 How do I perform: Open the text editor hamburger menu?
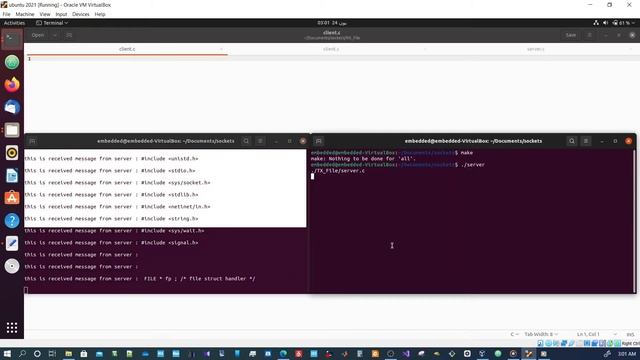(x=589, y=35)
